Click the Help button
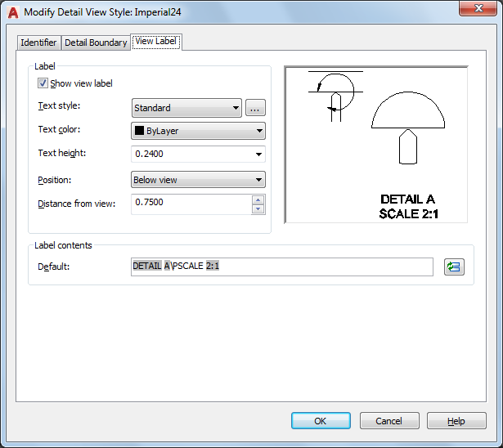Image resolution: width=503 pixels, height=448 pixels. [456, 421]
